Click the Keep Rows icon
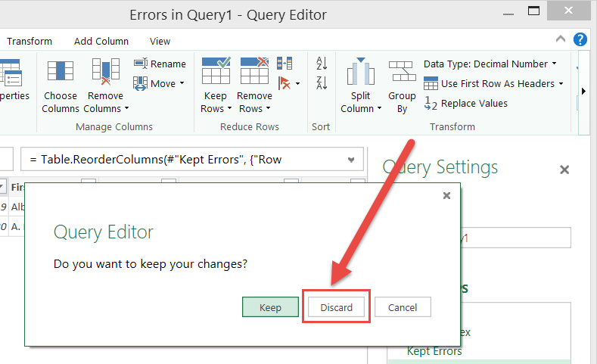Screen dimensions: 597x364 pyautogui.click(x=216, y=72)
